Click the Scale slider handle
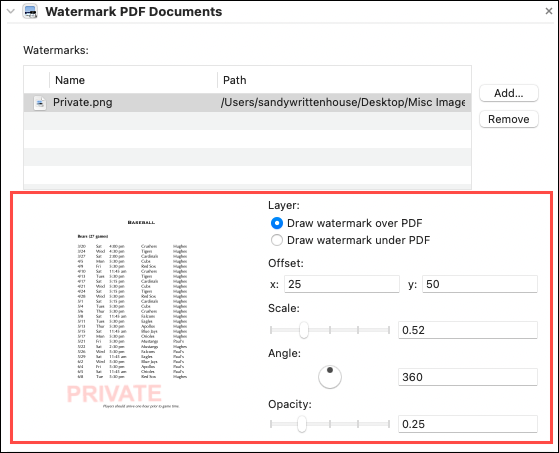The height and width of the screenshot is (453, 559). click(x=303, y=330)
